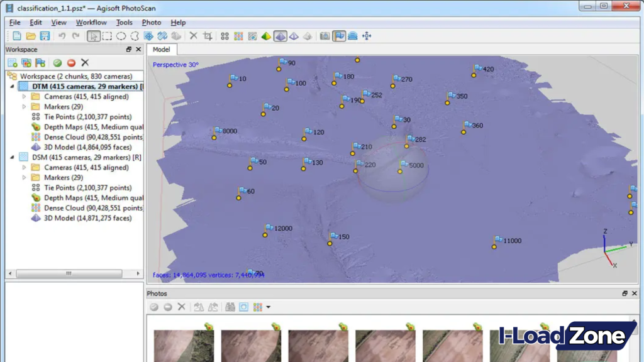Open a new project with the New icon
Viewport: 644px width, 362px height.
click(16, 36)
